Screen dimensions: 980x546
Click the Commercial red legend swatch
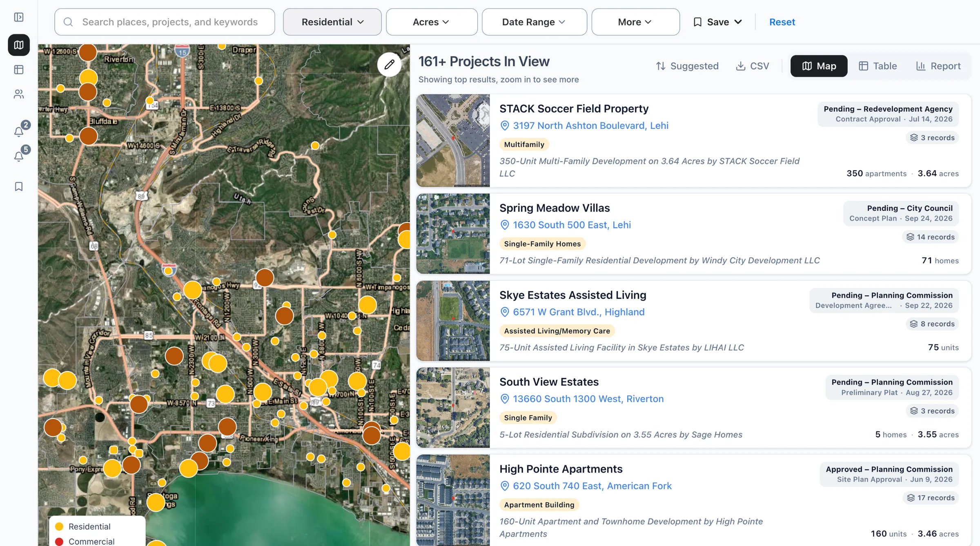click(59, 542)
